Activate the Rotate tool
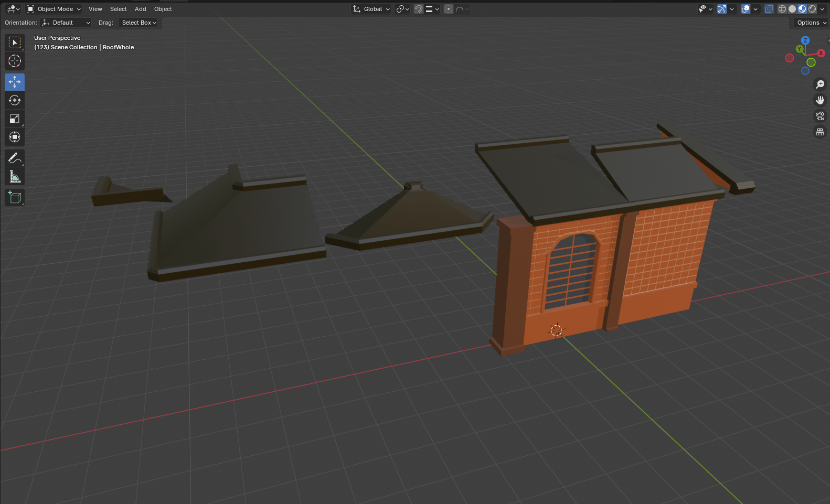830x504 pixels. pyautogui.click(x=15, y=100)
